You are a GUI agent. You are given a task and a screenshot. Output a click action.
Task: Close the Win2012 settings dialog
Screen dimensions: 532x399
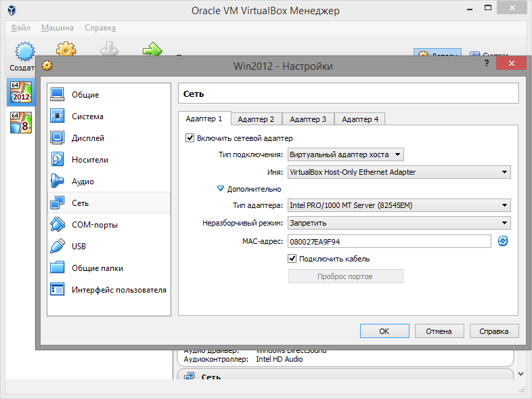[512, 63]
